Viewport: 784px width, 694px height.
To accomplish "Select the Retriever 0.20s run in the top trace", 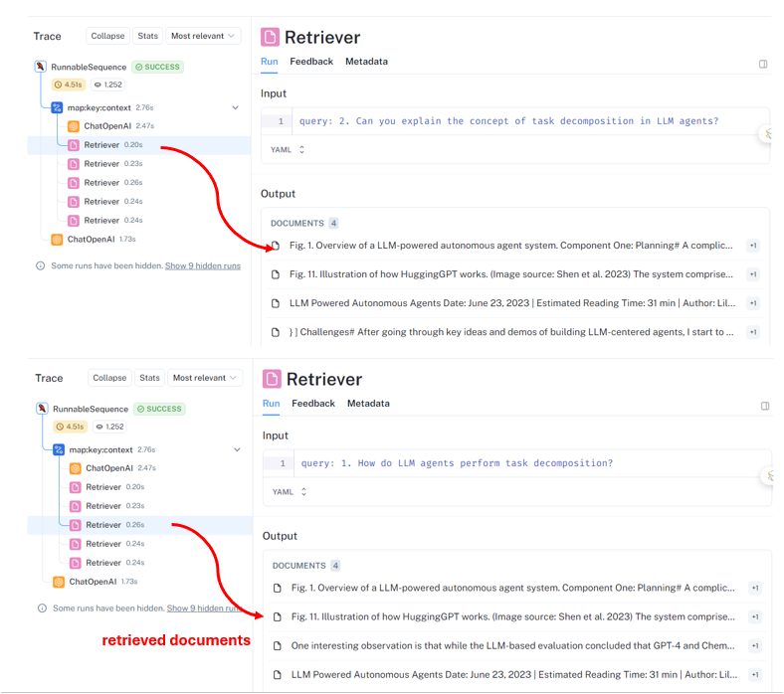I will (x=139, y=145).
